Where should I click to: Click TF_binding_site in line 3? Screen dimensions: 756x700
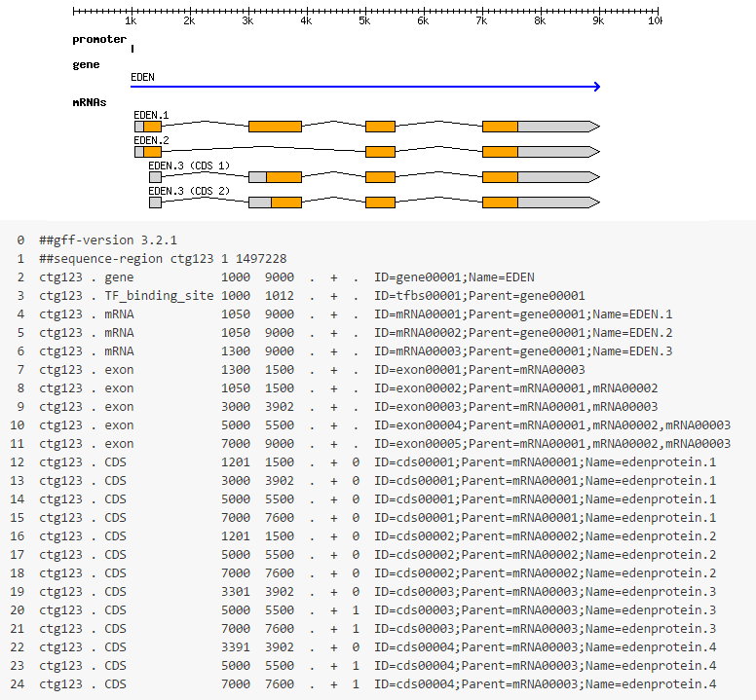click(159, 296)
